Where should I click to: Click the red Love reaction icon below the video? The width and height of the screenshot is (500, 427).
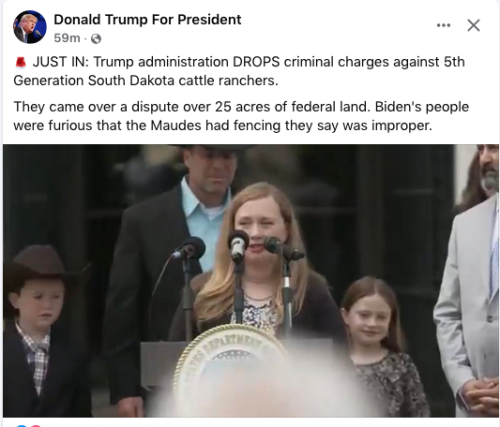click(34, 426)
